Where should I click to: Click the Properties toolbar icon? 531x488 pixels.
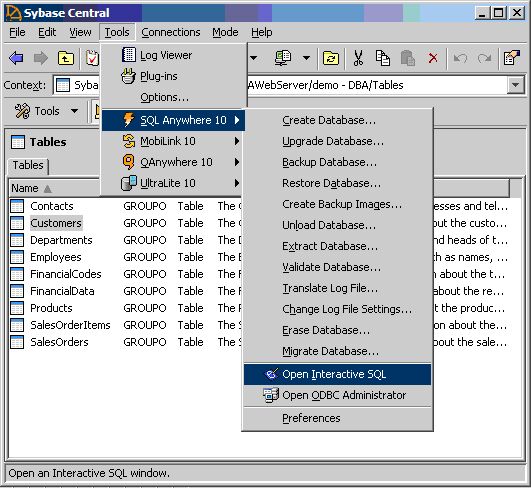coord(511,58)
